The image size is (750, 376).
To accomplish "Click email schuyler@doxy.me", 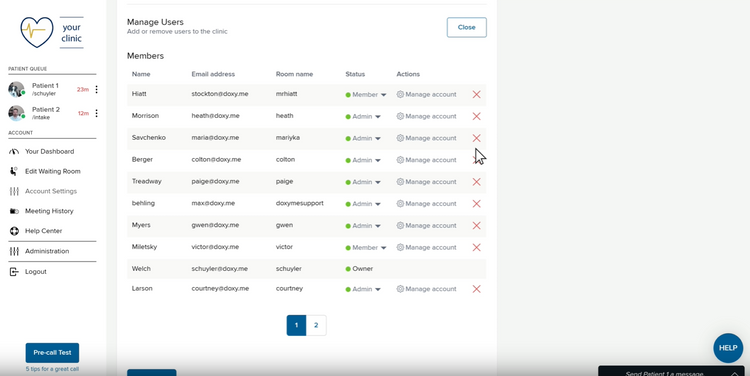I will click(x=220, y=269).
